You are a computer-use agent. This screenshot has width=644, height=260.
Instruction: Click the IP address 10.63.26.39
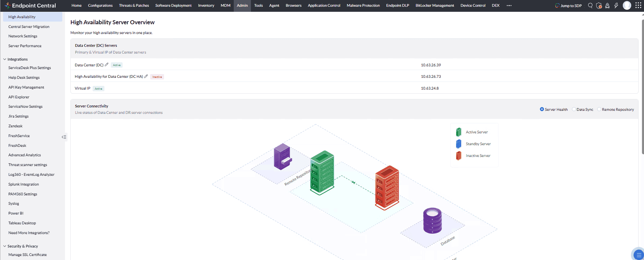[431, 65]
